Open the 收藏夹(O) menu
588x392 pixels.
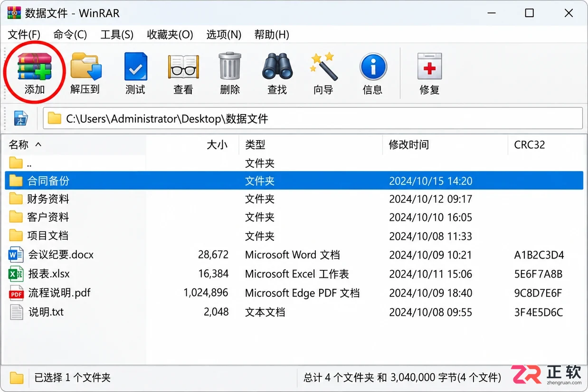click(170, 35)
